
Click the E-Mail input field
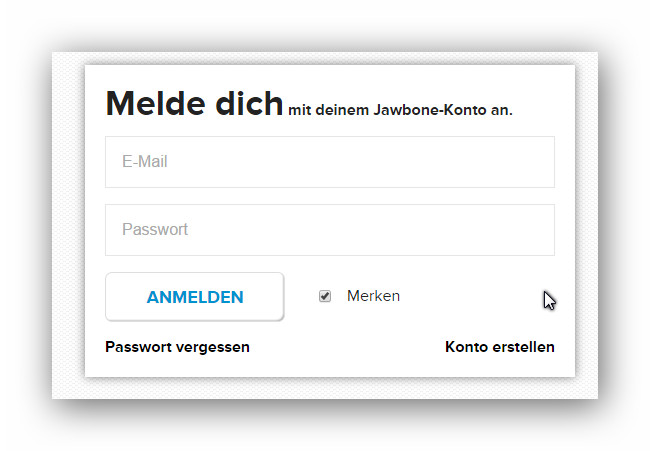tap(329, 162)
